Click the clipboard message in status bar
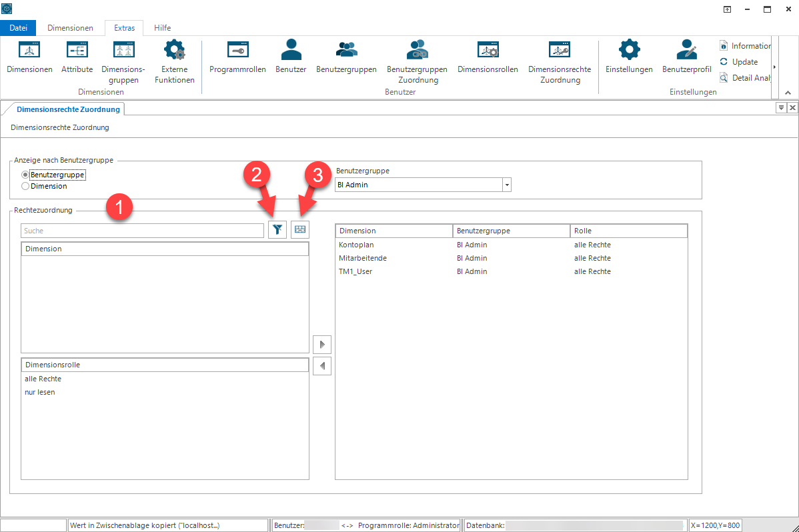Image resolution: width=799 pixels, height=532 pixels. [168, 525]
